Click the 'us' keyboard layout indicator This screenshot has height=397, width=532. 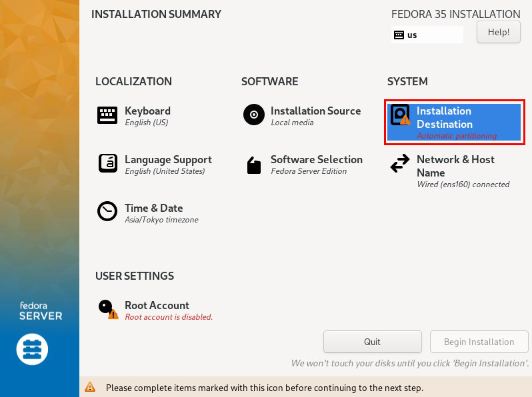(x=427, y=35)
